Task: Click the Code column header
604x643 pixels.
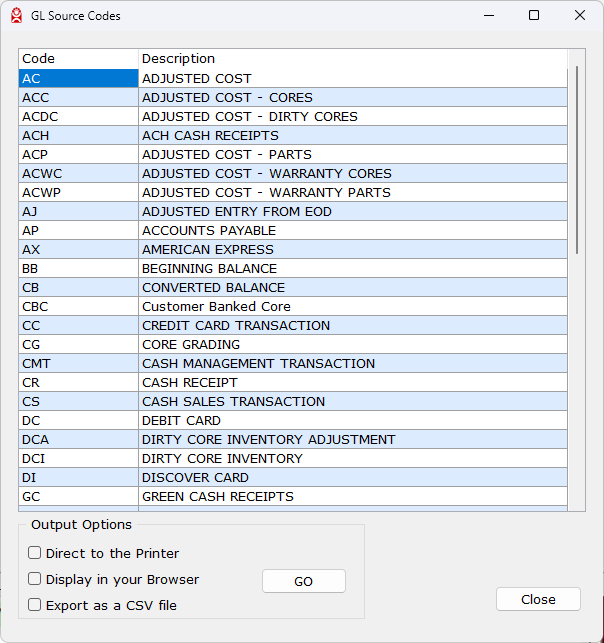Action: tap(78, 59)
